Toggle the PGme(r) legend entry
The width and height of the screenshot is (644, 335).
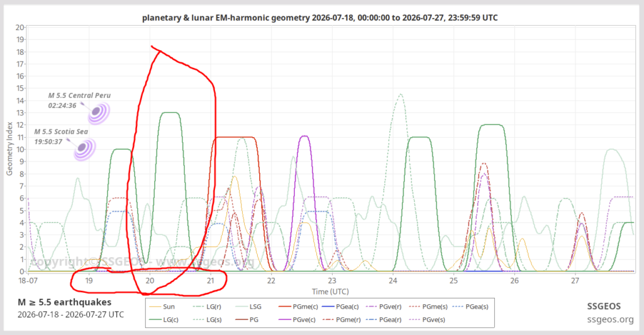(x=341, y=319)
